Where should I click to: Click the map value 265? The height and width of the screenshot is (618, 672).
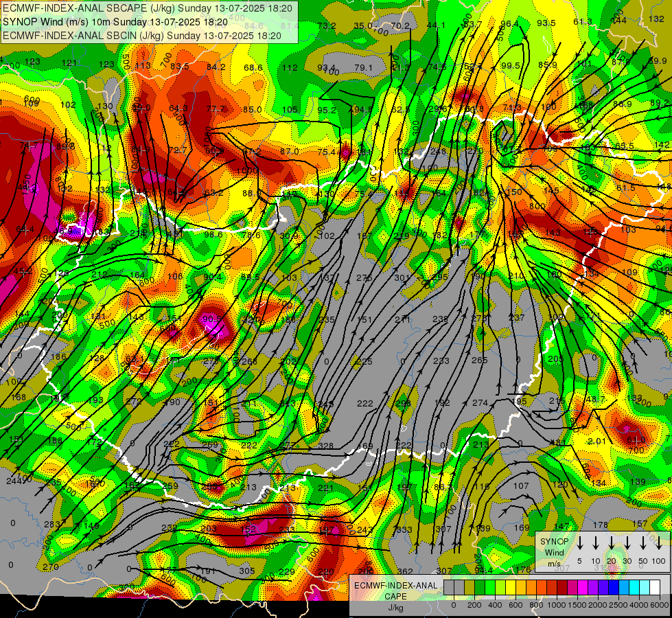coord(479,360)
